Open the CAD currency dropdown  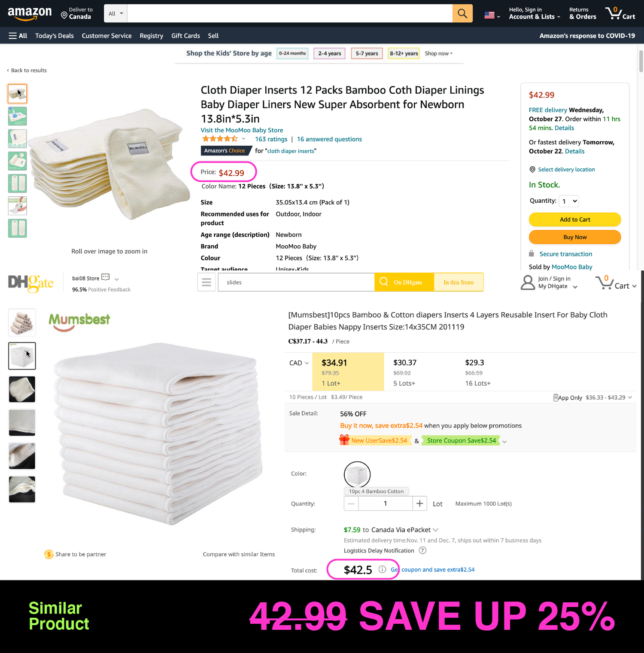pyautogui.click(x=299, y=363)
